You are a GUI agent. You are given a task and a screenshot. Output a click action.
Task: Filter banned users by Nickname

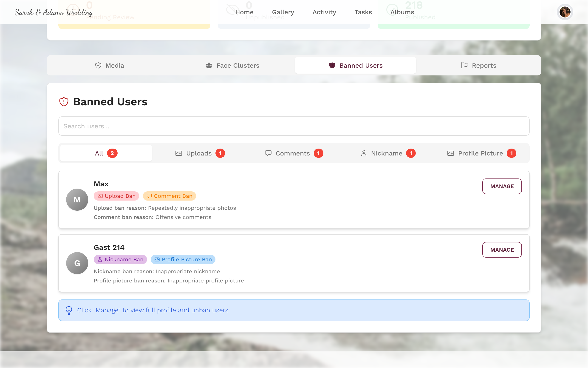point(388,153)
